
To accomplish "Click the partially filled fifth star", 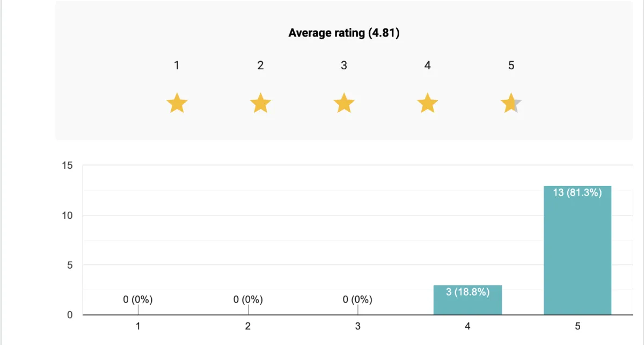I will coord(511,103).
